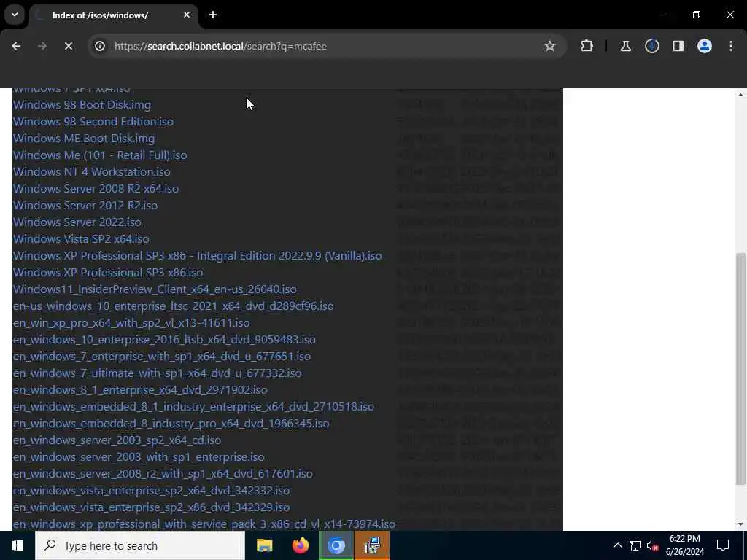Viewport: 747px width, 560px height.
Task: Open en_windows_8_1_enterprise_x64 iso
Action: [x=140, y=389]
